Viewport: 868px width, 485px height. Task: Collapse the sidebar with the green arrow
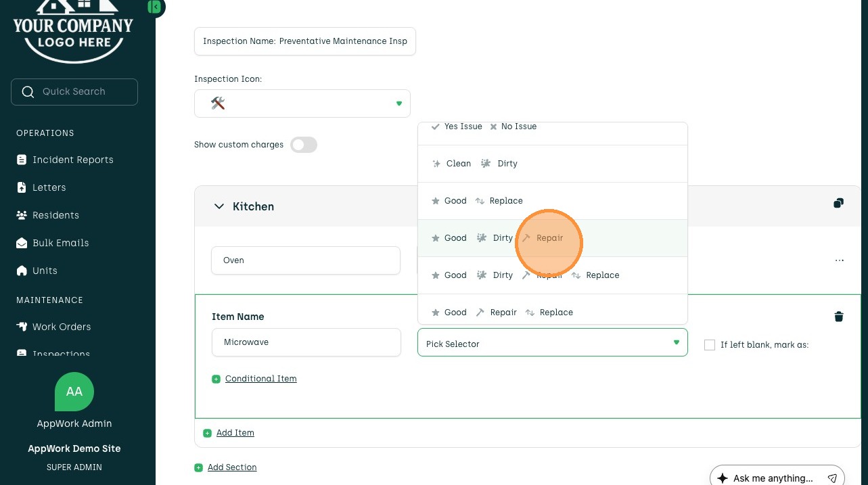click(155, 7)
